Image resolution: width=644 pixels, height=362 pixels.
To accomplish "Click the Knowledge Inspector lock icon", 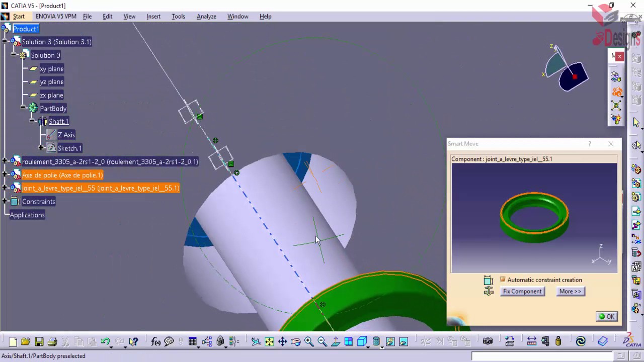I will (220, 341).
